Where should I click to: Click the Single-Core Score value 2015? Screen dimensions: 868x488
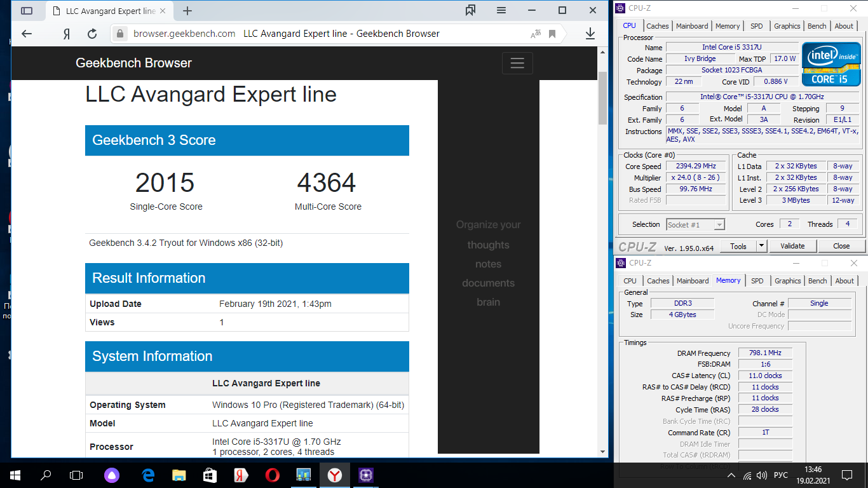pos(165,183)
